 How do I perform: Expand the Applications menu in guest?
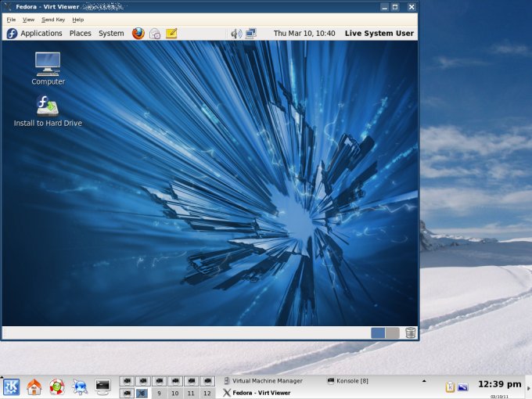34,34
